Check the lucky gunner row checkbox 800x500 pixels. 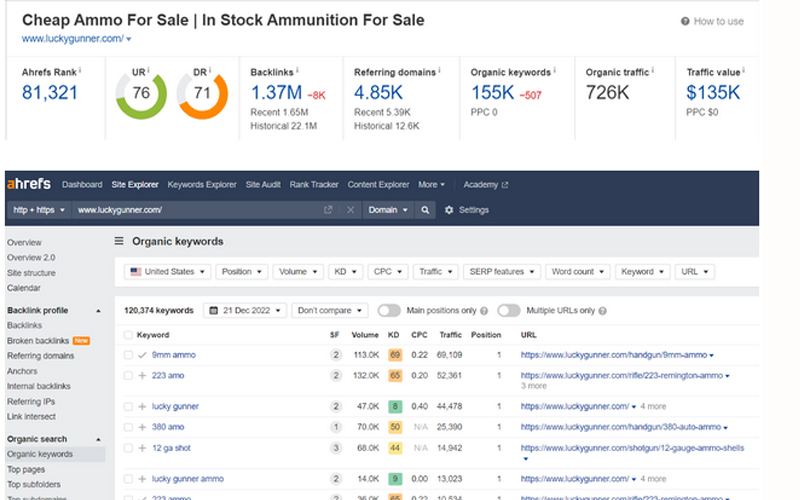tap(128, 407)
